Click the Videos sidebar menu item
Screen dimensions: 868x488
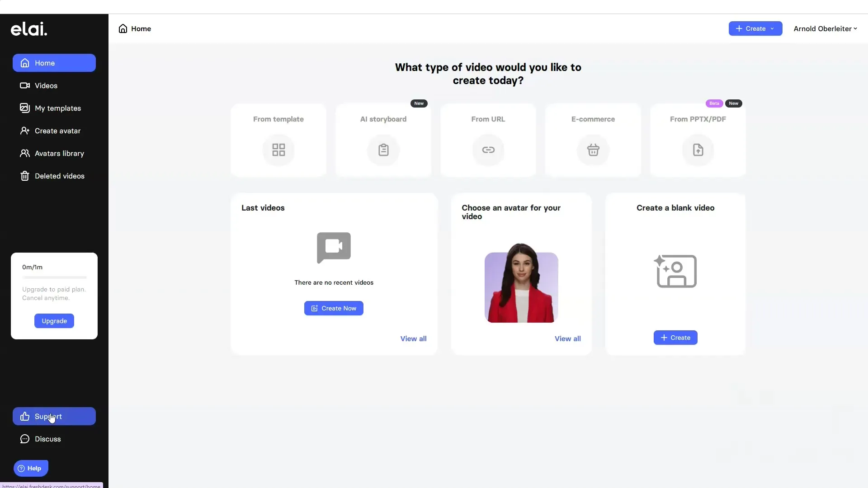click(x=46, y=85)
